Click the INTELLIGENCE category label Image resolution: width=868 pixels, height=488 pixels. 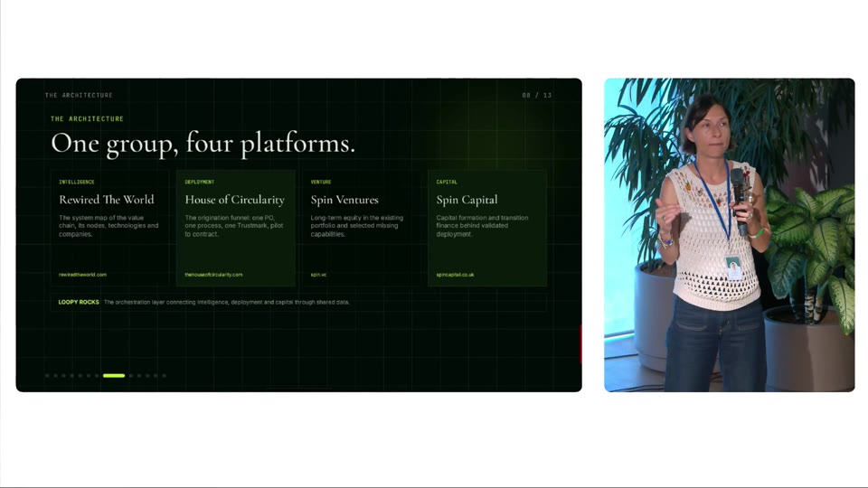click(76, 182)
